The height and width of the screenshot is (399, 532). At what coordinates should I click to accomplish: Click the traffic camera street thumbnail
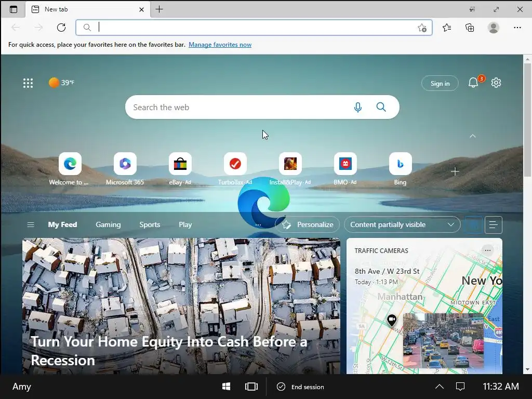[x=443, y=341]
